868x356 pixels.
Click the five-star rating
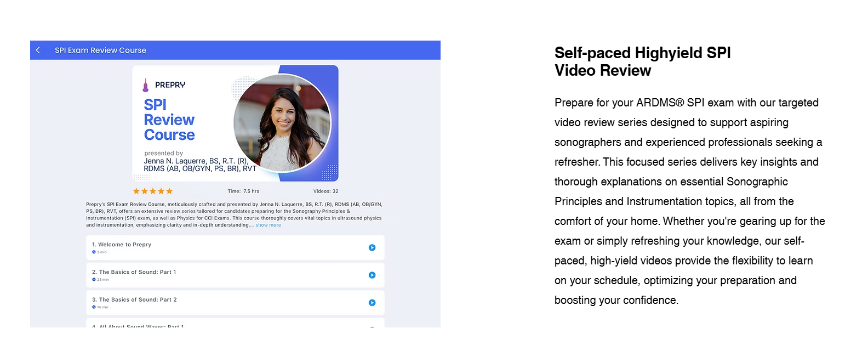(x=153, y=191)
